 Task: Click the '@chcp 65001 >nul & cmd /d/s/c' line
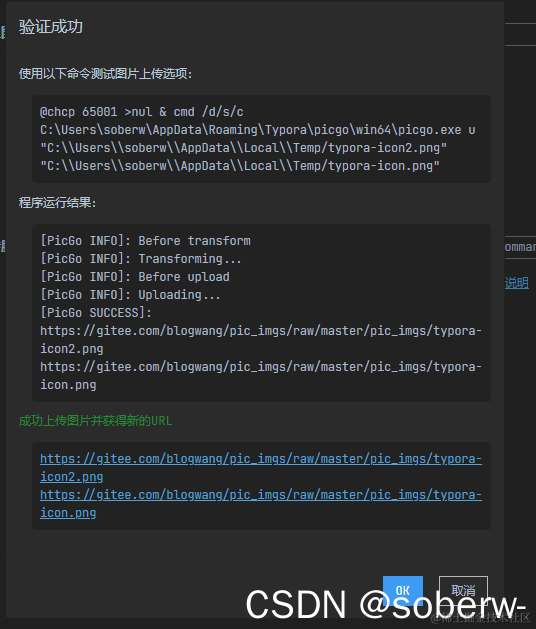[x=142, y=112]
